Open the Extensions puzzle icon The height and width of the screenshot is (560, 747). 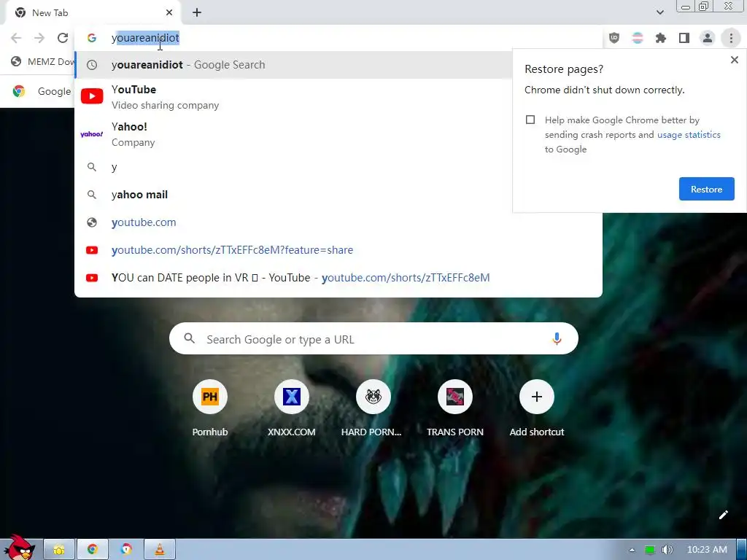[661, 38]
